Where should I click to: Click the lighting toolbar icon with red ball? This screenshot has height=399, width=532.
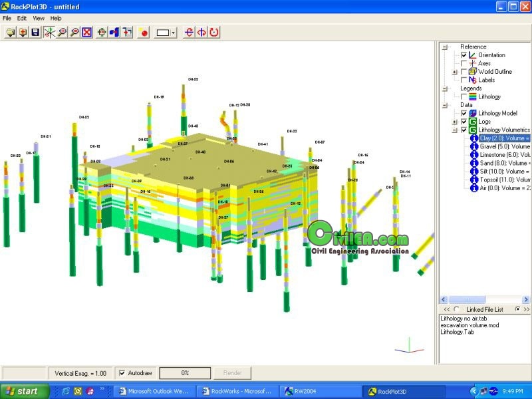pyautogui.click(x=144, y=33)
